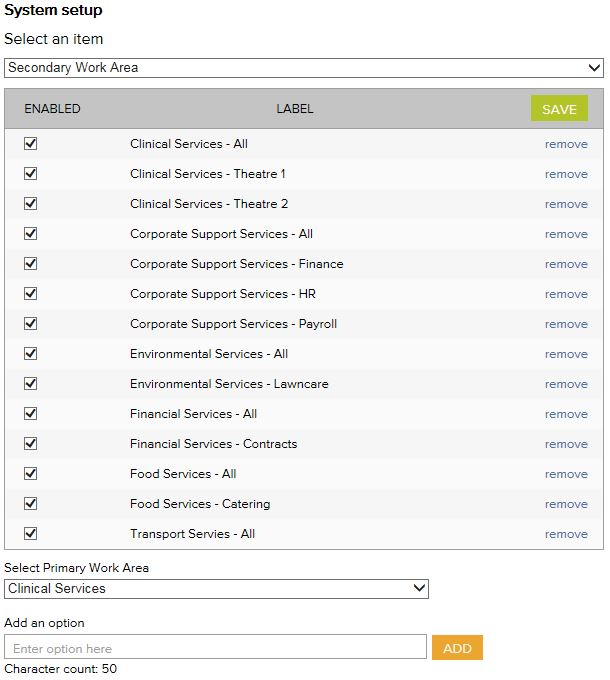Remove Financial Services - All entry

[x=566, y=414]
